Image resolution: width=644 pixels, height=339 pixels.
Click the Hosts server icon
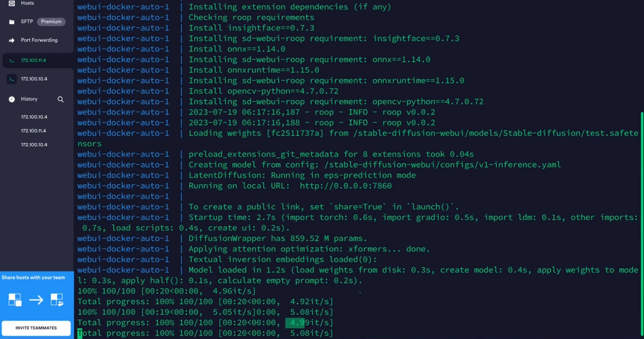tap(11, 3)
